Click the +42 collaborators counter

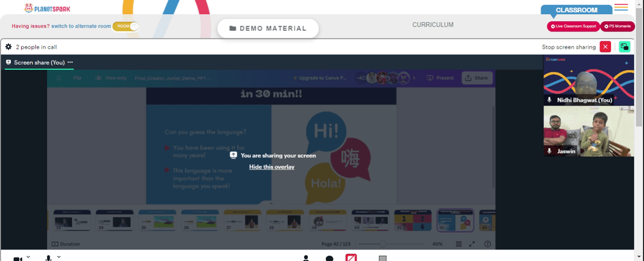click(x=361, y=78)
